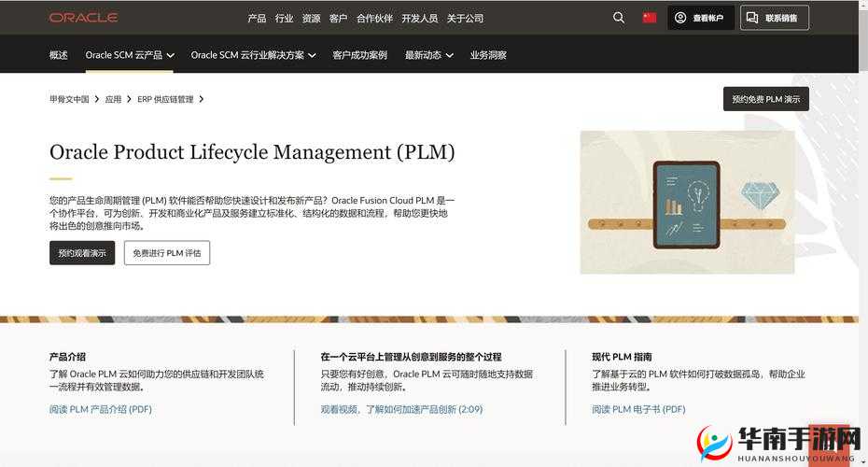Click the 甲骨文中国 breadcrumb link
Viewport: 868px width, 467px height.
click(69, 99)
